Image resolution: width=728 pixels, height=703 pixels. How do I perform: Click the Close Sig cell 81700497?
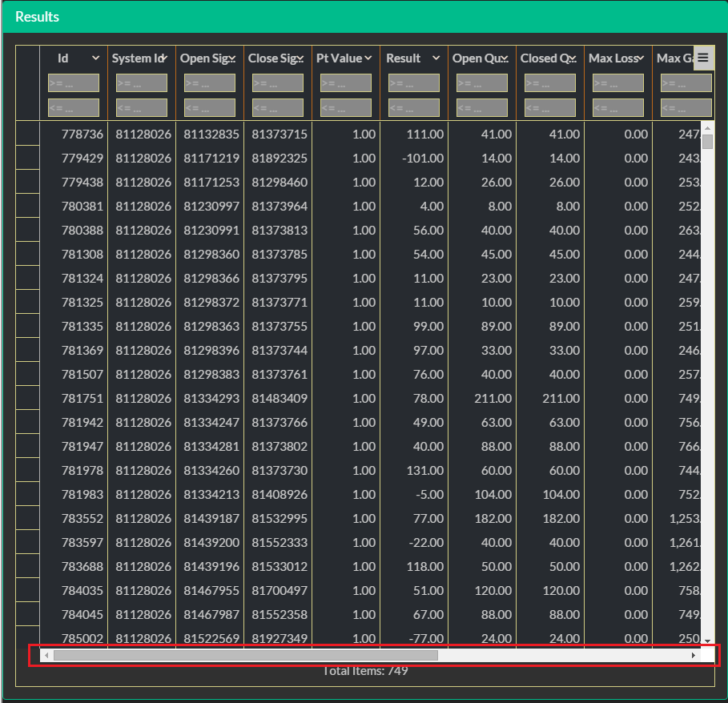coord(280,590)
